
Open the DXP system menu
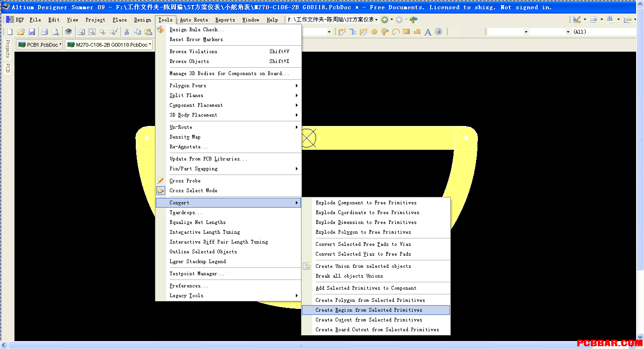15,20
